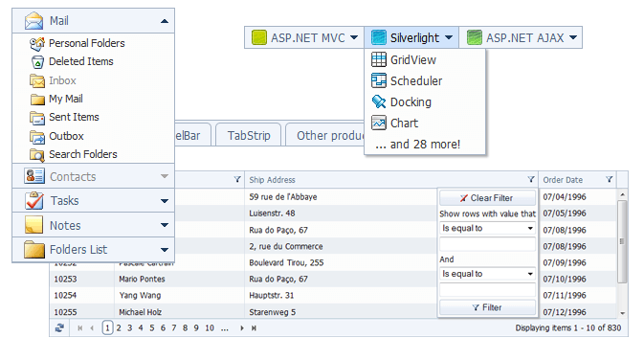The height and width of the screenshot is (360, 644).
Task: Expand the Notes panel arrow
Action: (165, 225)
